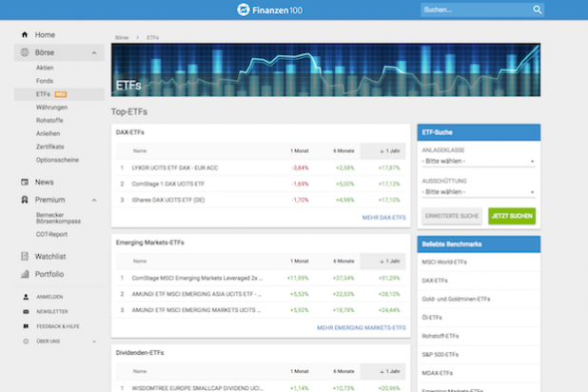The height and width of the screenshot is (392, 588).
Task: Open the News section
Action: coord(45,182)
